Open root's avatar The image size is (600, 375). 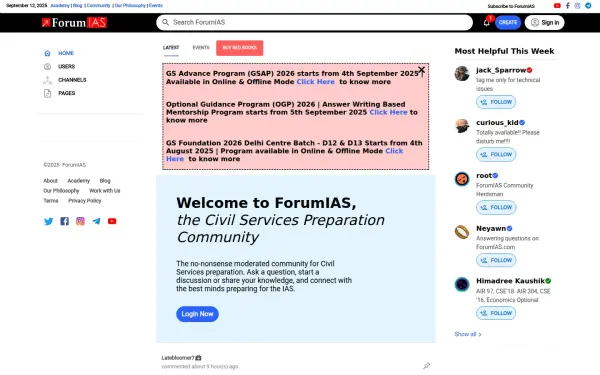pyautogui.click(x=462, y=179)
